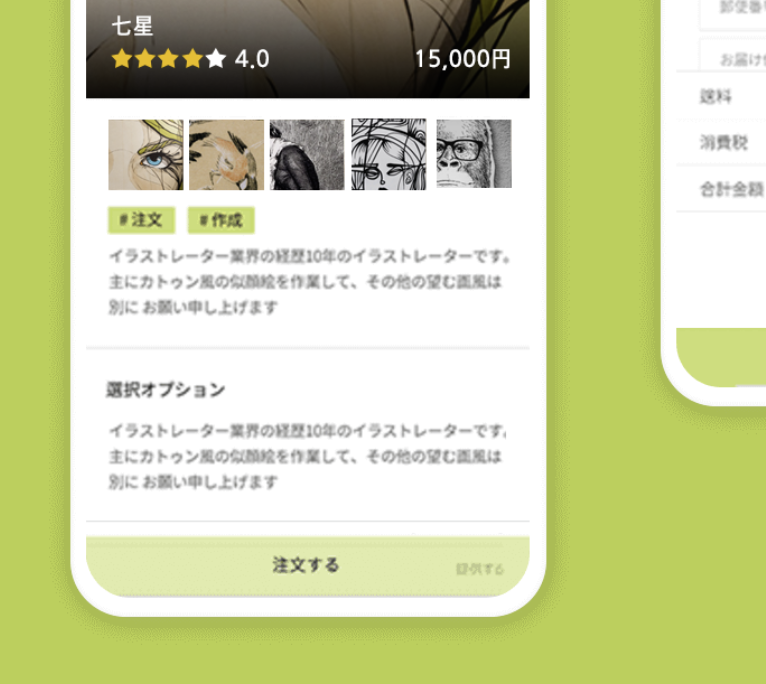Tap the 注文する order button
This screenshot has width=766, height=684.
click(308, 566)
